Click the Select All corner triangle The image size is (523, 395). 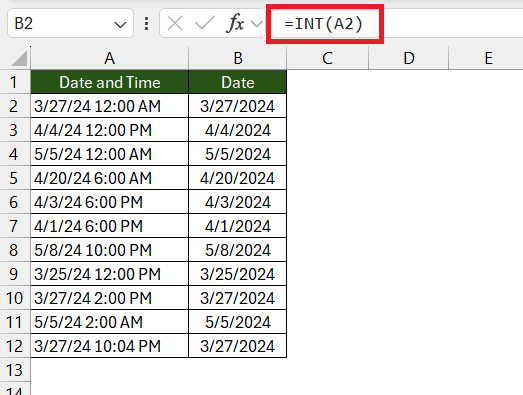pyautogui.click(x=19, y=58)
